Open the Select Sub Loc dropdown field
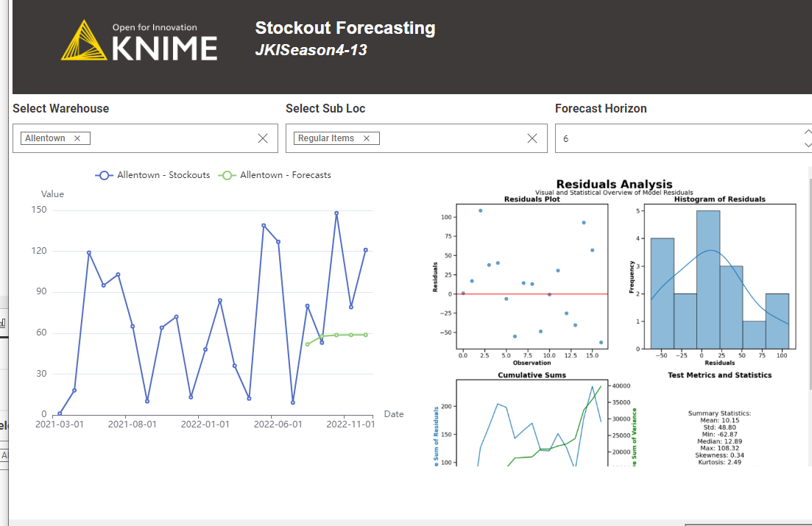Screen dimensions: 812x526 click(x=449, y=138)
